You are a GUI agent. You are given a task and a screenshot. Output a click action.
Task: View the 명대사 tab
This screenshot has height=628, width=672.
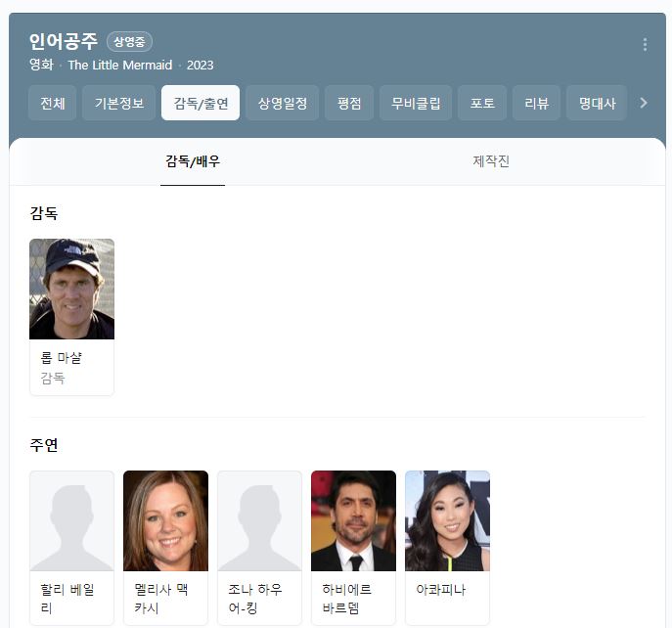coord(597,103)
